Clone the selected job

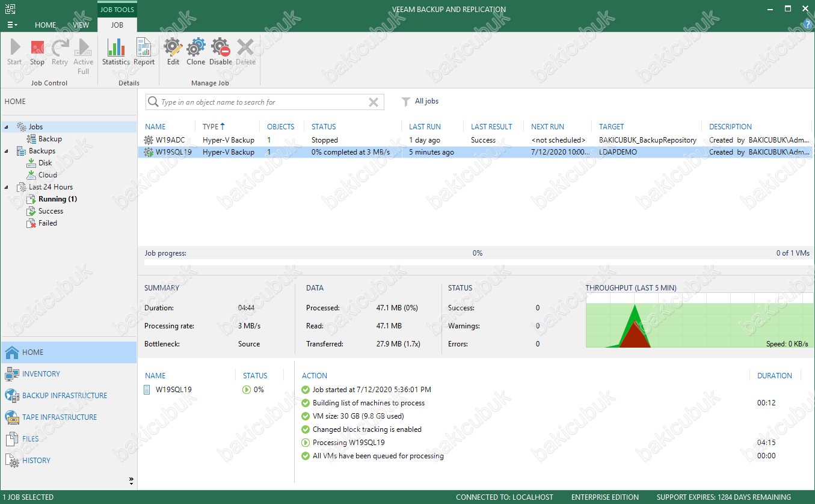(196, 52)
